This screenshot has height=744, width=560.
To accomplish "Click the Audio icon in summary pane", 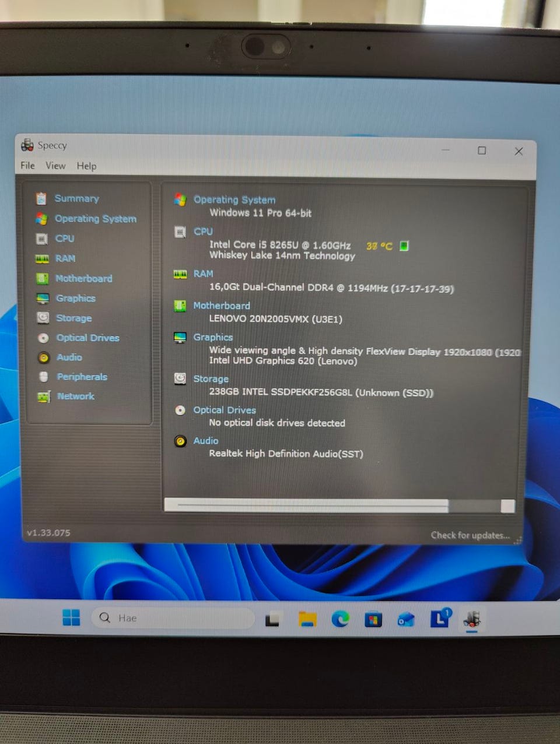I will coord(180,441).
